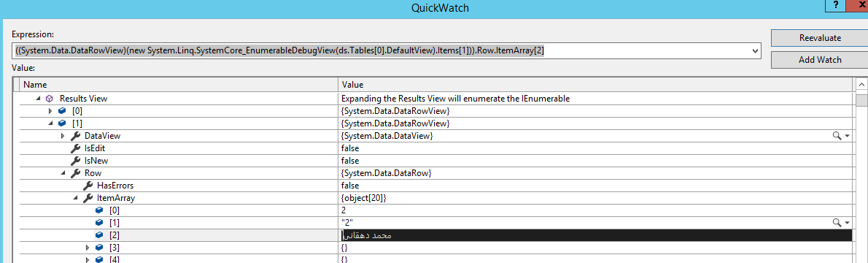
Task: Click the Add Watch button
Action: pos(820,59)
